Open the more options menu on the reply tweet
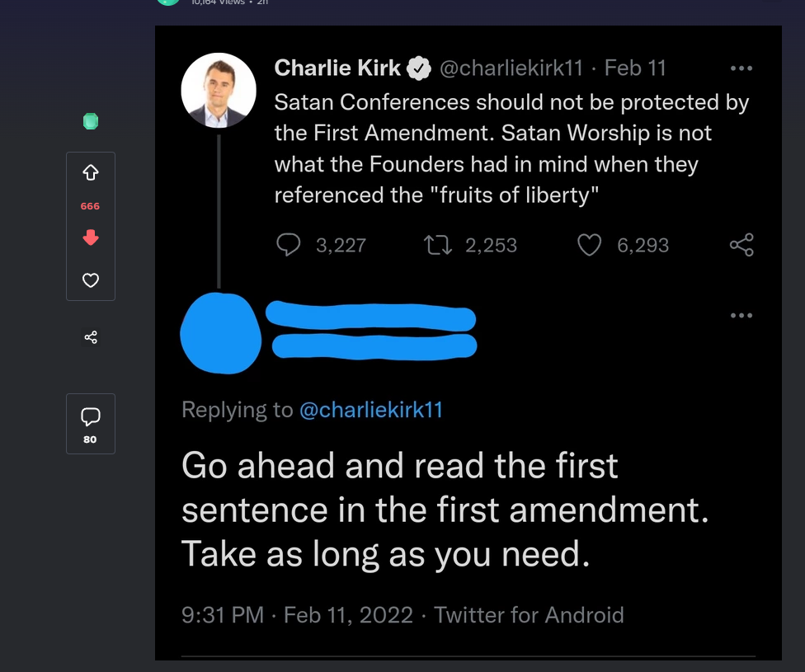Screen dimensions: 805x672 (741, 315)
